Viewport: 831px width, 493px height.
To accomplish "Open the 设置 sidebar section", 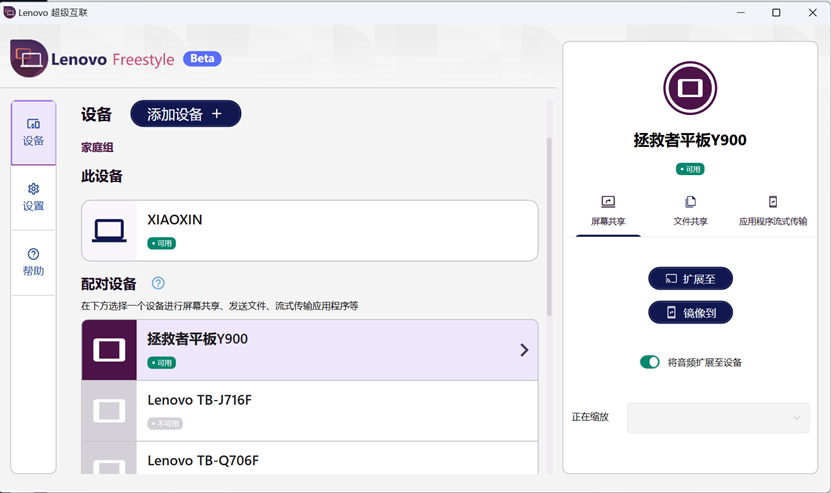I will click(x=33, y=197).
